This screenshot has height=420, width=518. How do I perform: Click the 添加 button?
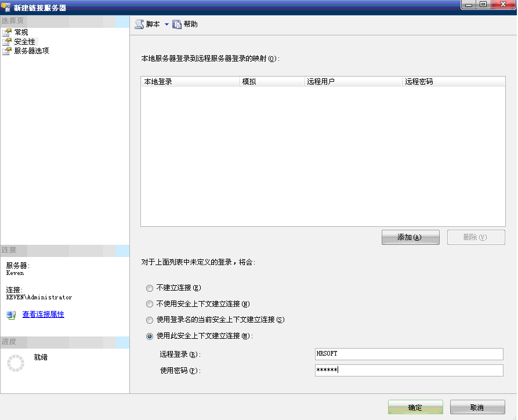coord(410,237)
